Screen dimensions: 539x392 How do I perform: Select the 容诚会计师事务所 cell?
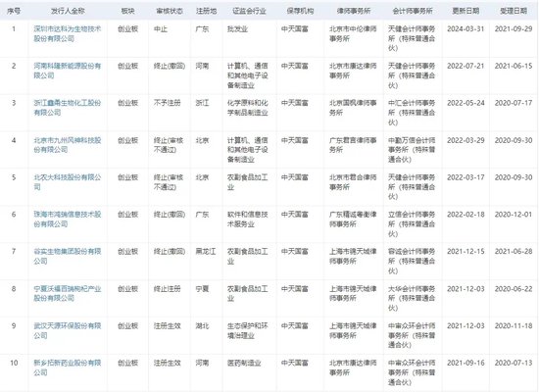tap(412, 261)
